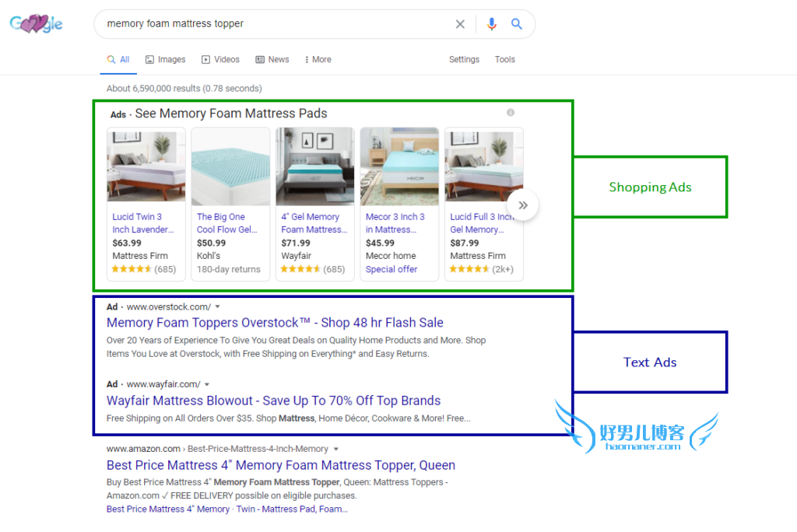The image size is (797, 532).
Task: Click the Mecor 3 Inch 3 in Mattress title
Action: click(395, 223)
